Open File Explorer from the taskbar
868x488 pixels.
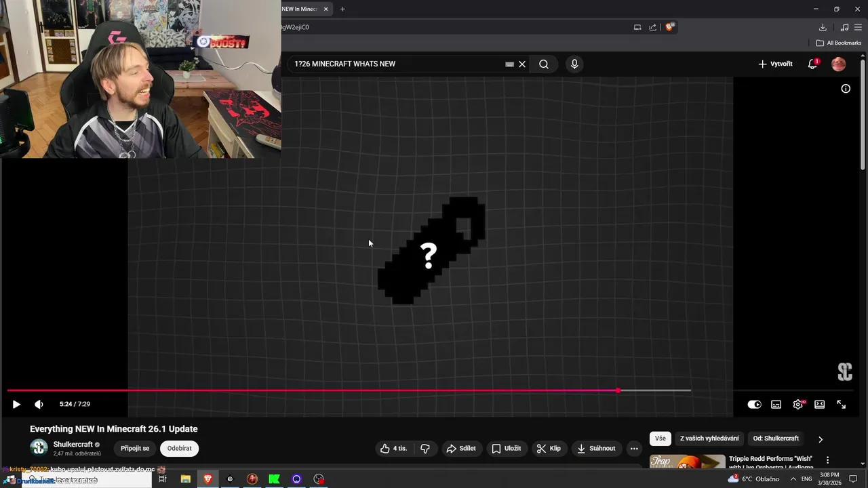[185, 479]
